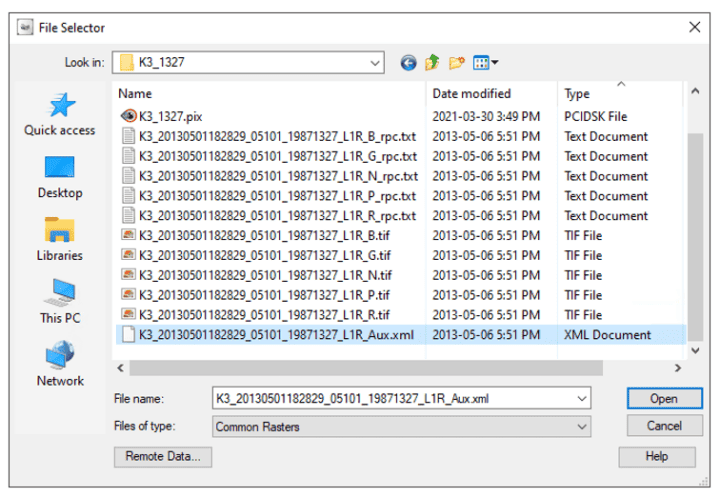The width and height of the screenshot is (720, 497).
Task: Go up one folder level
Action: click(x=432, y=62)
